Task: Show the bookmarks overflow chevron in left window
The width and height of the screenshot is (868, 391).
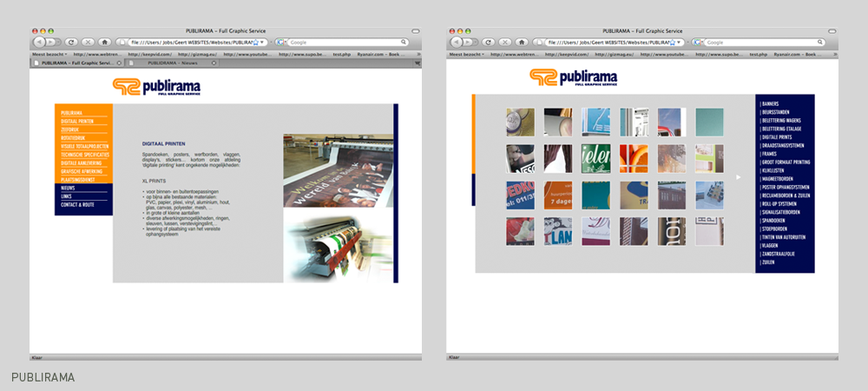Action: coord(418,54)
